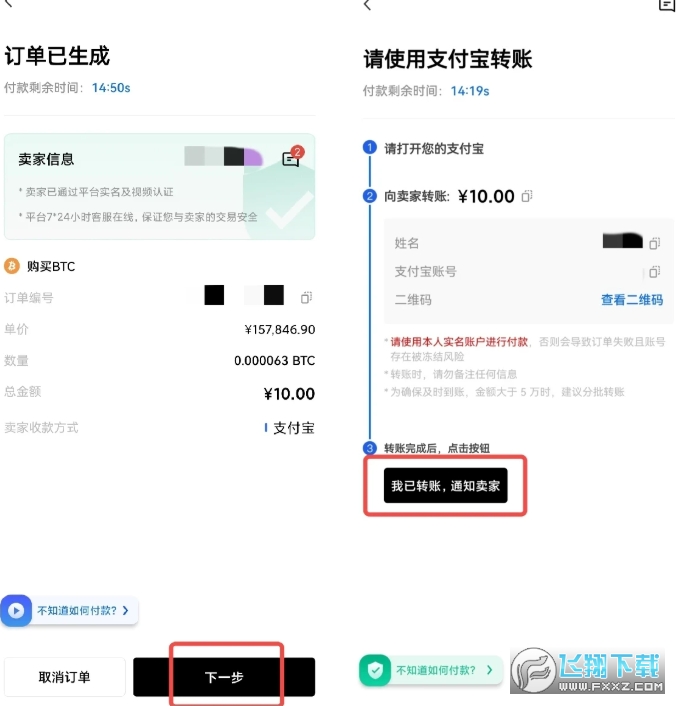Tap back arrow on Alipay transfer screen

(x=368, y=5)
